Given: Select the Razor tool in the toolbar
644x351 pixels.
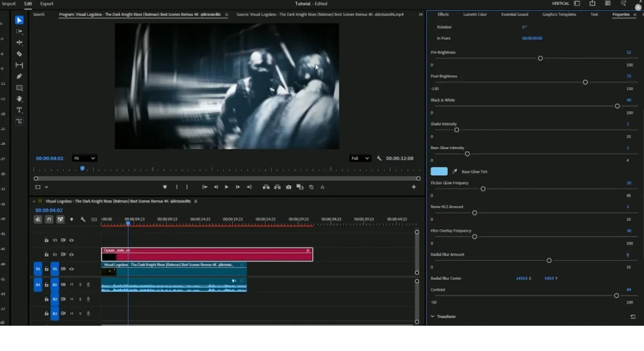Looking at the screenshot, I should click(19, 54).
